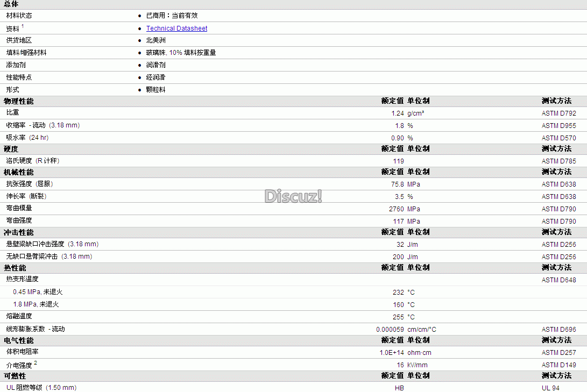587x392 pixels.
Task: Click the 电气性能 section header
Action: pos(19,341)
